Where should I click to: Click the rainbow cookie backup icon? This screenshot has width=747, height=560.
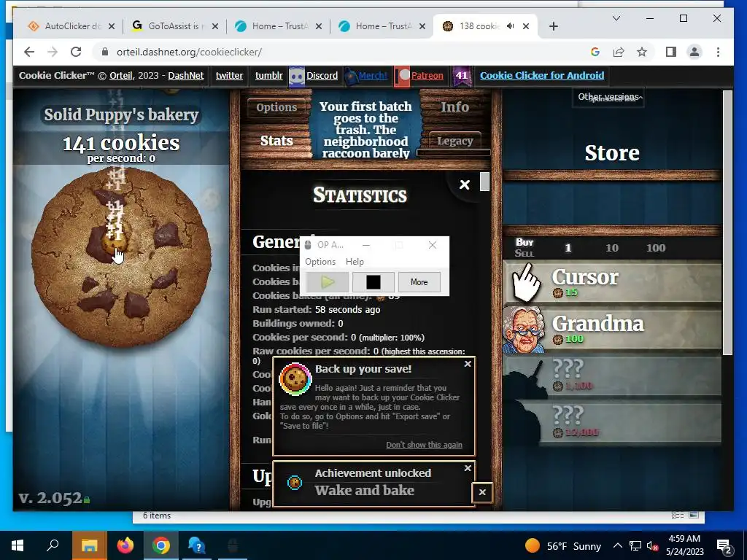coord(295,379)
